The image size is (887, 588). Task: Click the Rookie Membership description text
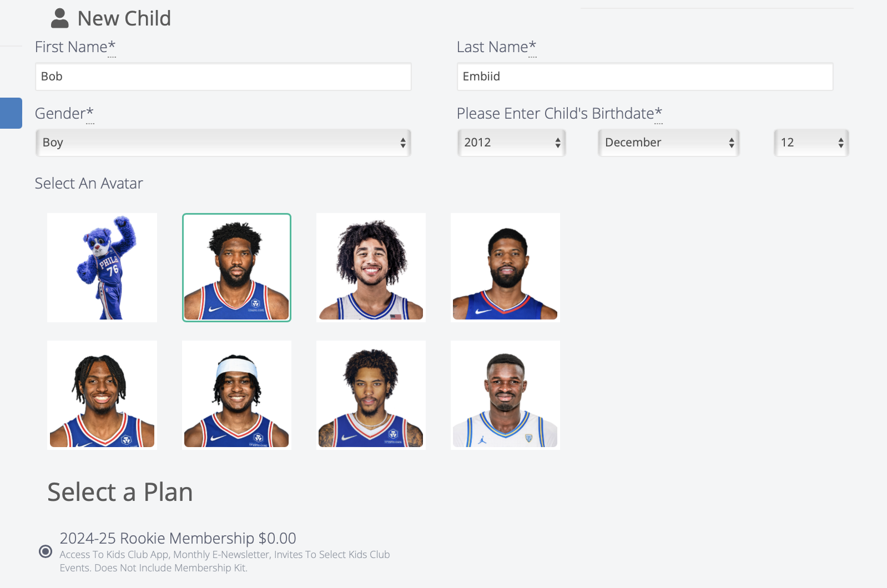(x=224, y=561)
